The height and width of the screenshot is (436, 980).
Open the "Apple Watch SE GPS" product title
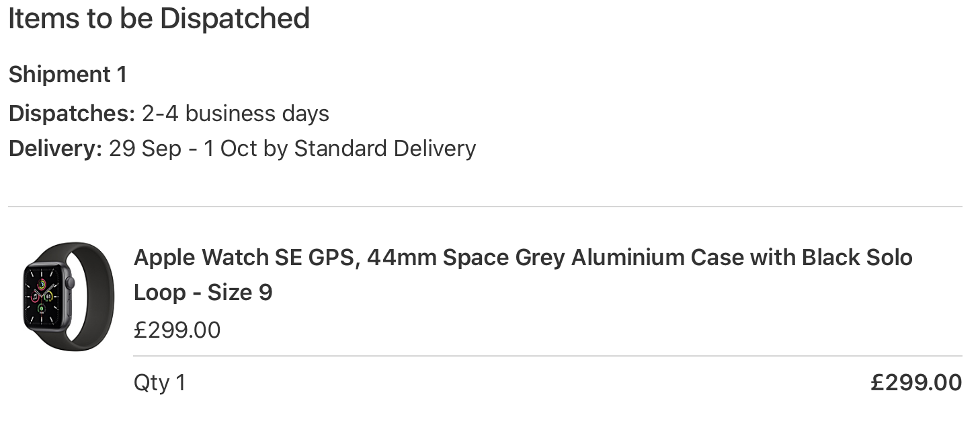click(243, 257)
